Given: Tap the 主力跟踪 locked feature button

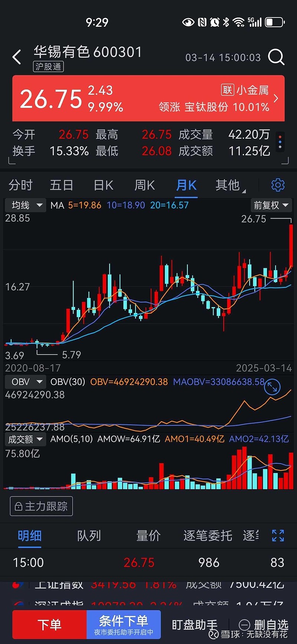Looking at the screenshot, I should coord(41,506).
